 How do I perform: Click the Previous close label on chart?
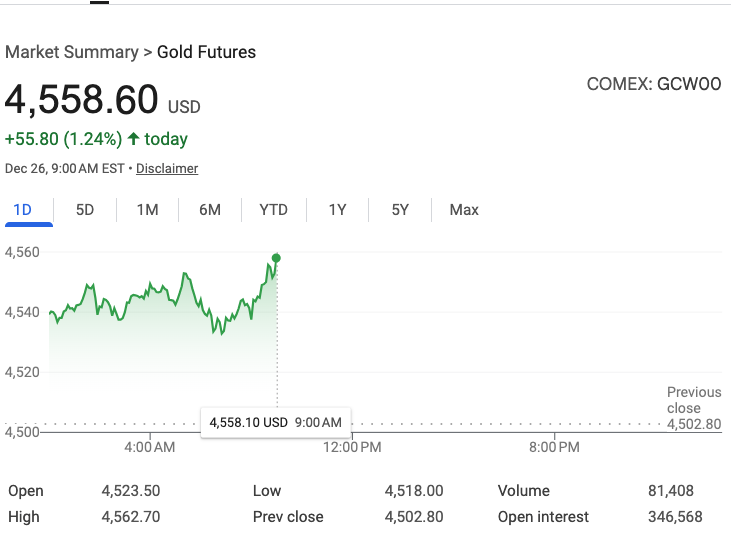(693, 400)
